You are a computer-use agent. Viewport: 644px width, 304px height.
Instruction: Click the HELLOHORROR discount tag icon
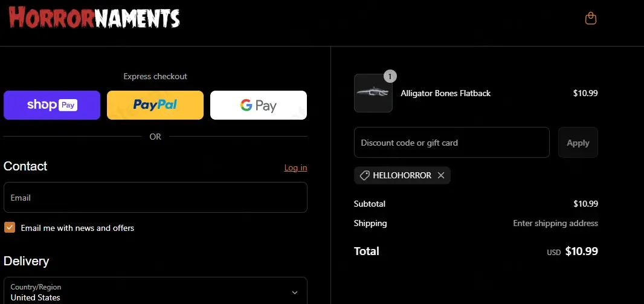[x=364, y=175]
